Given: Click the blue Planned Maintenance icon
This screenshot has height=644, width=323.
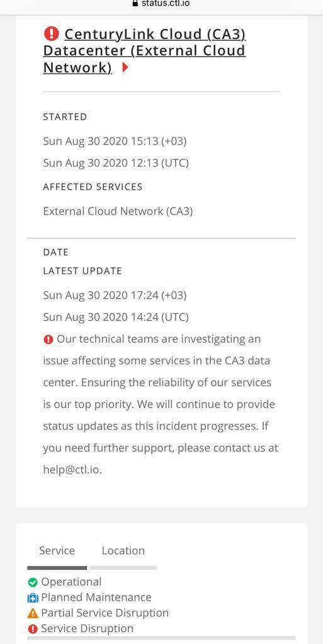Looking at the screenshot, I should coord(33,597).
